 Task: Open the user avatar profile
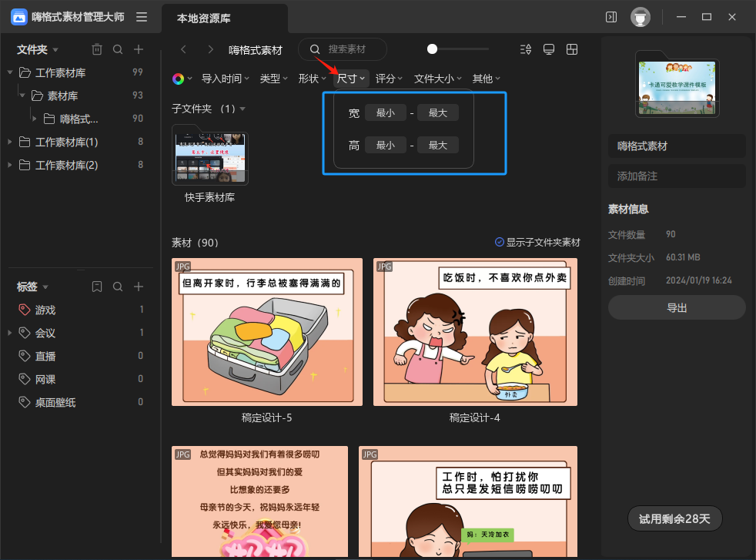tap(641, 18)
